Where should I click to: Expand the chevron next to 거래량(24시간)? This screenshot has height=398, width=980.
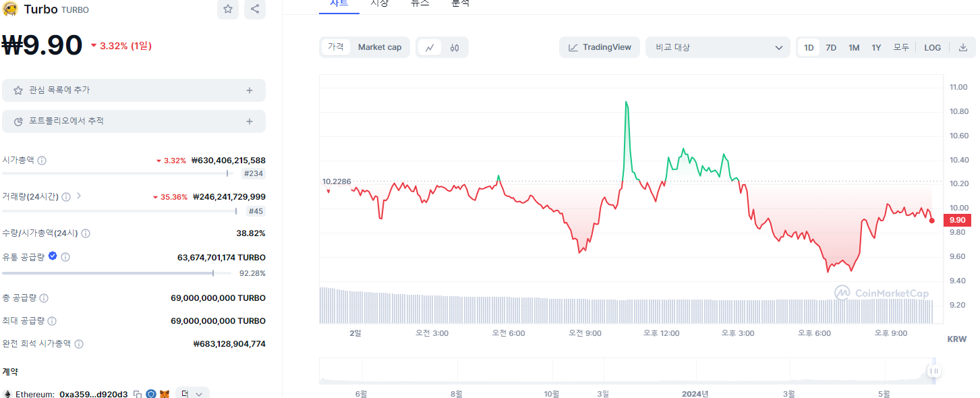pos(79,196)
